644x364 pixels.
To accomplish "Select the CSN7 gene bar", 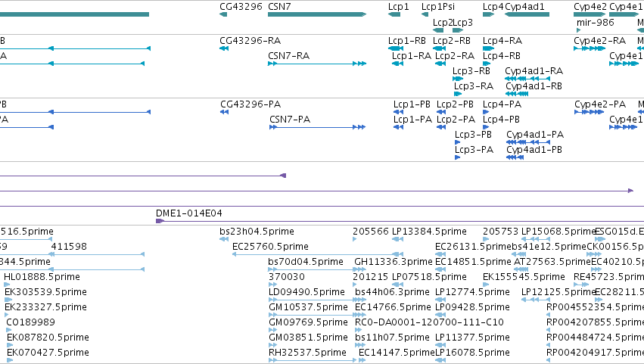I will click(x=316, y=14).
